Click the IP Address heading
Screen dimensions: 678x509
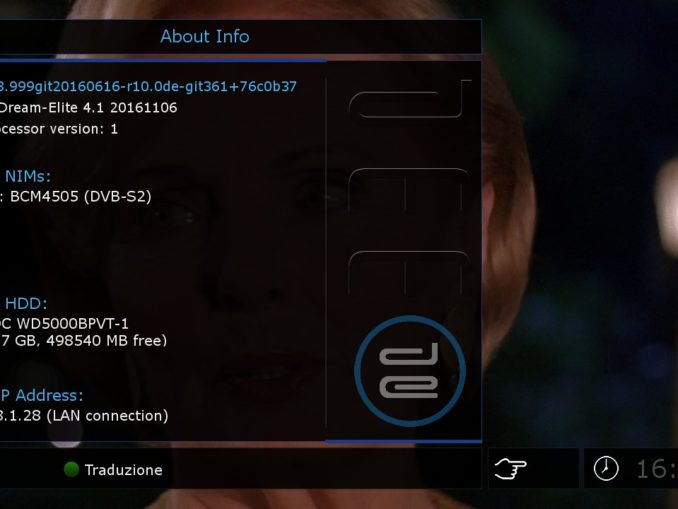42,395
